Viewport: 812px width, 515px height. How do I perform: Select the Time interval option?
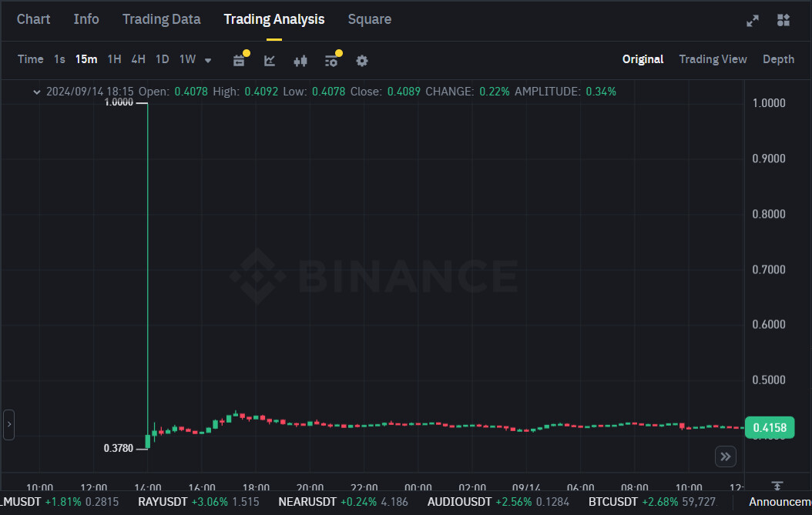(x=31, y=59)
